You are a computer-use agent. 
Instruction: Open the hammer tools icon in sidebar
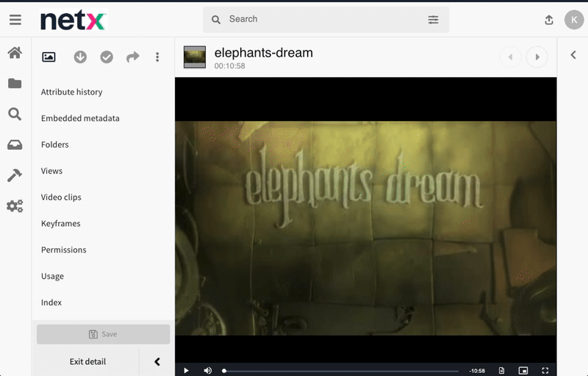pos(15,175)
